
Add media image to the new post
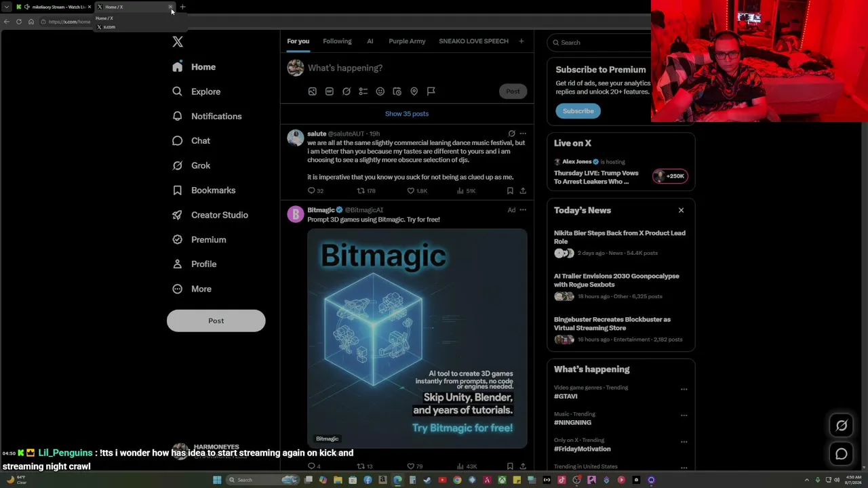312,91
